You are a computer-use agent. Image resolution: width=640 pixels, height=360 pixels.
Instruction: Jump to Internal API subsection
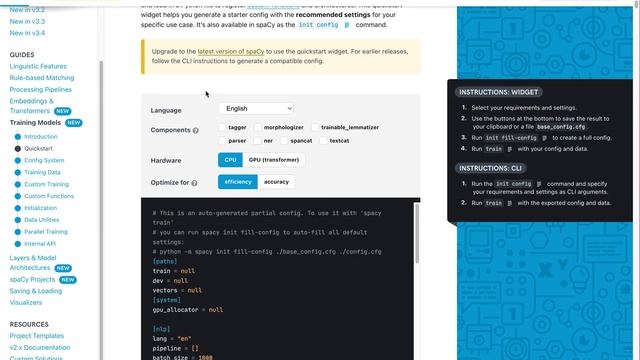(40, 244)
